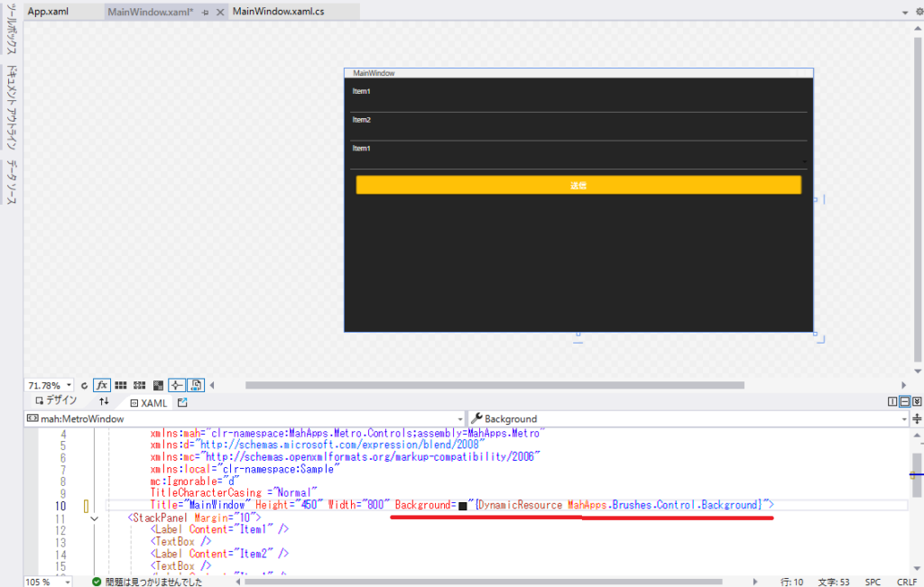Open the App.xaml tab
This screenshot has width=924, height=587.
point(49,11)
